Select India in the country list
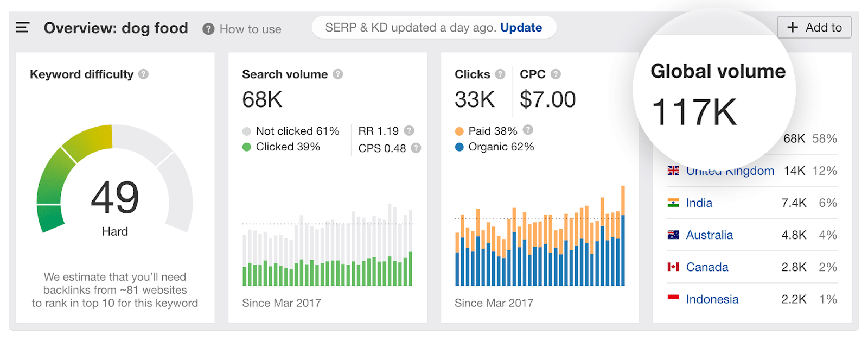Image resolution: width=868 pixels, height=340 pixels. [x=699, y=203]
